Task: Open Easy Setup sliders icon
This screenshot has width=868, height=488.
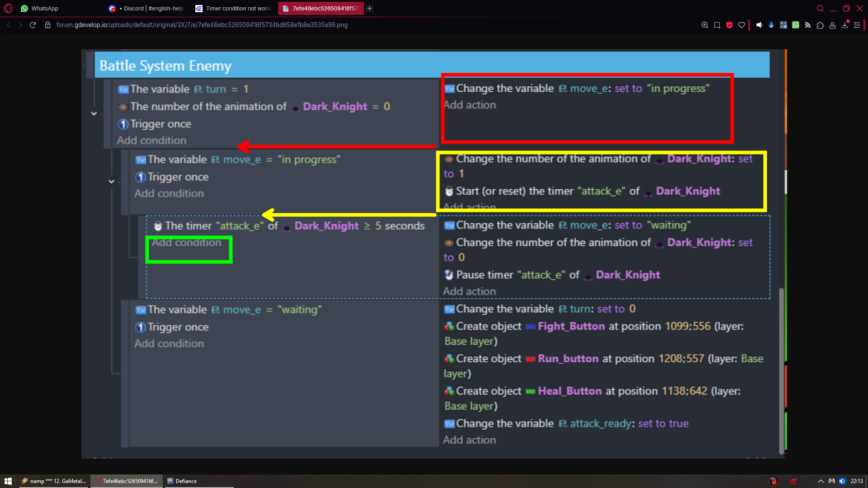Action: tap(857, 25)
